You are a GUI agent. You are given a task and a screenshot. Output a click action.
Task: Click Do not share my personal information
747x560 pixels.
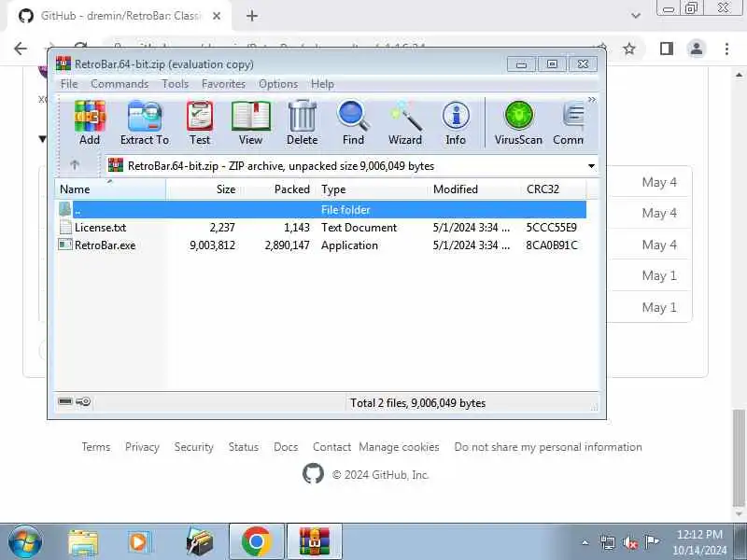pos(548,447)
